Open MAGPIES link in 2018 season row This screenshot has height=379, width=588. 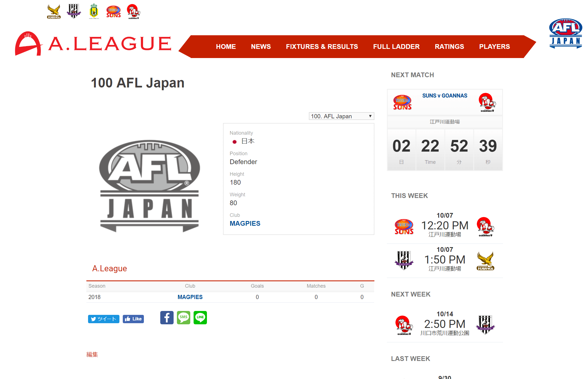pyautogui.click(x=190, y=297)
